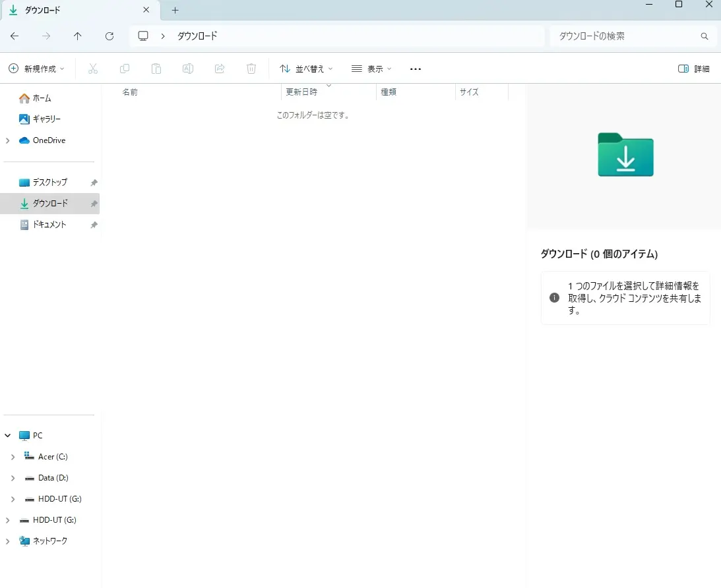Open デスクトップ quick access item
Image resolution: width=721 pixels, height=588 pixels.
50,183
